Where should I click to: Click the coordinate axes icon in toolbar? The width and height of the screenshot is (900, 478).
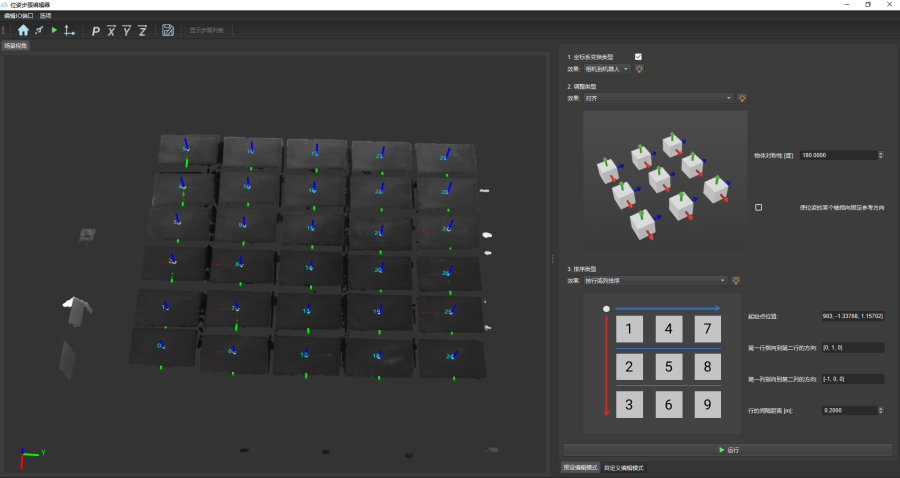point(69,30)
